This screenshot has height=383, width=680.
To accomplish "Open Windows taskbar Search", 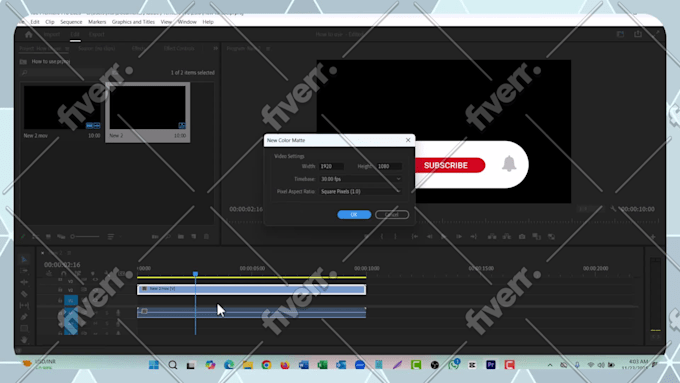I will click(x=173, y=365).
